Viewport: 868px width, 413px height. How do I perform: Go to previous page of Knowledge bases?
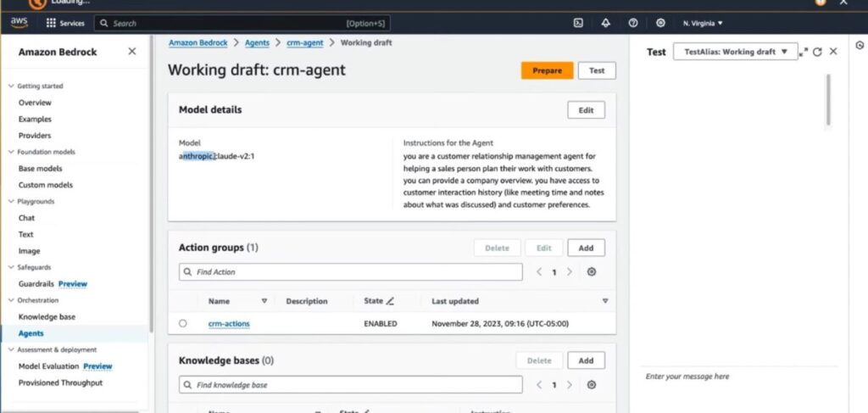pos(539,385)
